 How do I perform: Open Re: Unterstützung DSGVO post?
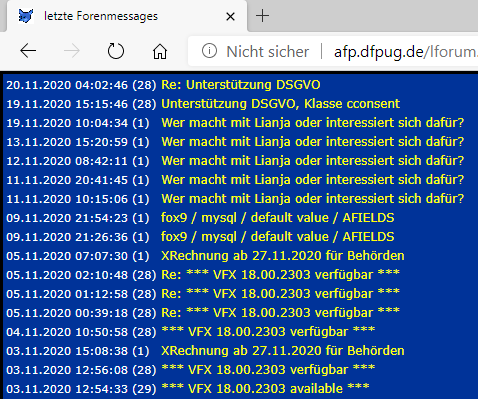pos(241,85)
